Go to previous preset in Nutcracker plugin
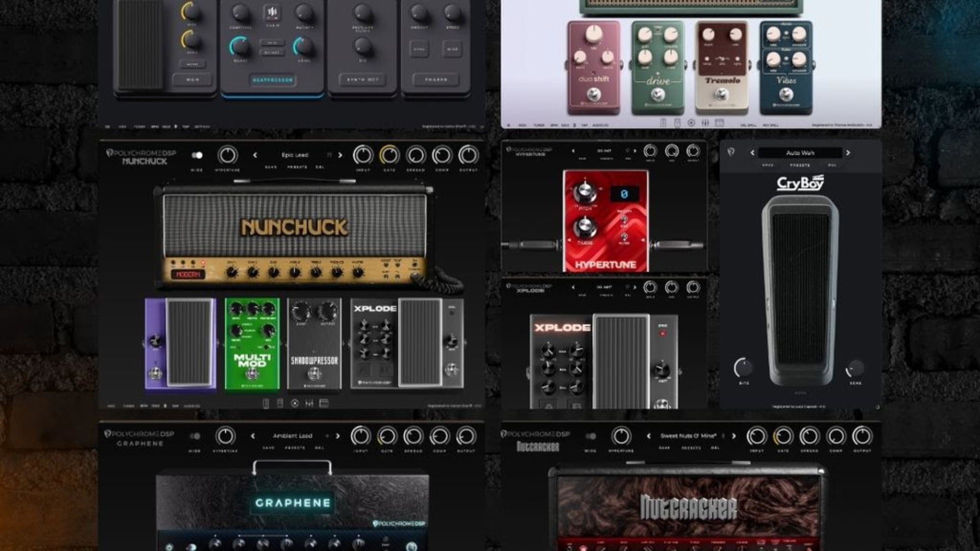980x551 pixels. [649, 436]
